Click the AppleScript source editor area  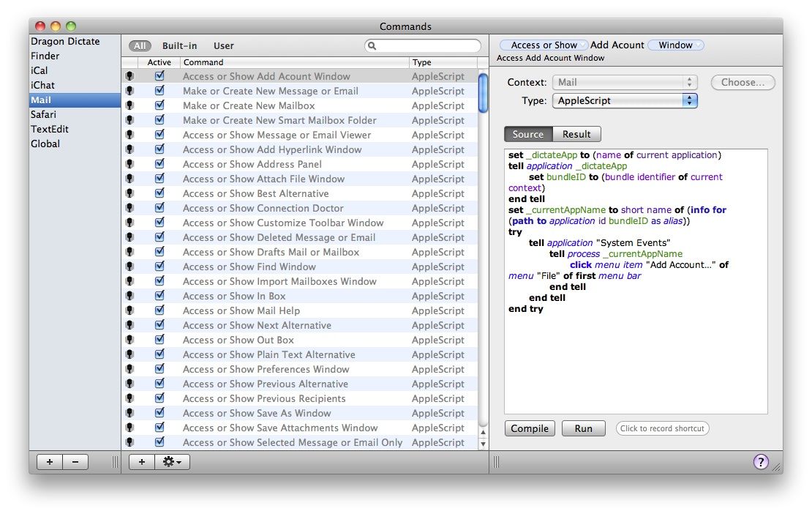click(x=636, y=281)
